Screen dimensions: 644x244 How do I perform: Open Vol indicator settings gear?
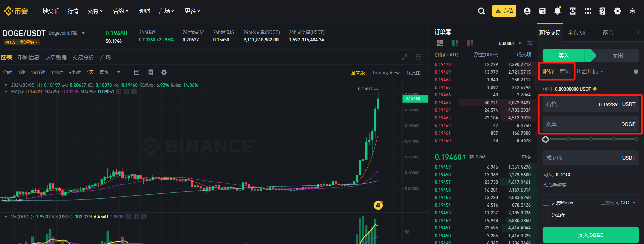pos(136,217)
